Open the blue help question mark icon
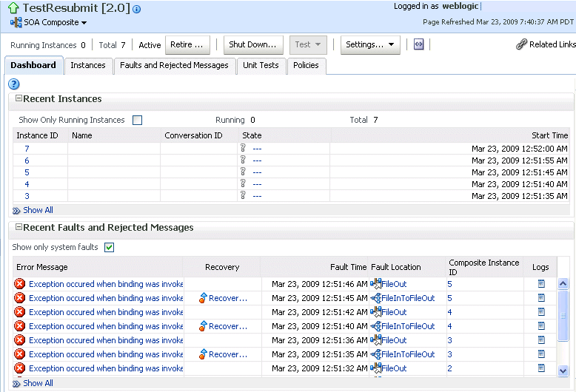Viewport: 576px width, 392px height. tap(13, 84)
